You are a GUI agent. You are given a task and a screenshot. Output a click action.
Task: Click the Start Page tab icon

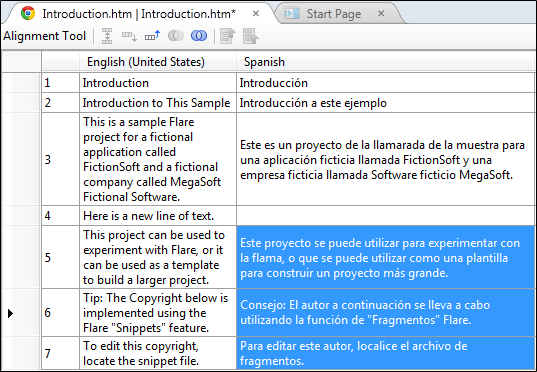292,14
